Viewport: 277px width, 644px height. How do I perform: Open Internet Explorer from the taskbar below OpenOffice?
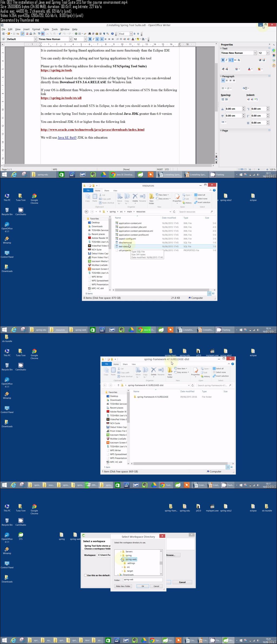point(14,174)
